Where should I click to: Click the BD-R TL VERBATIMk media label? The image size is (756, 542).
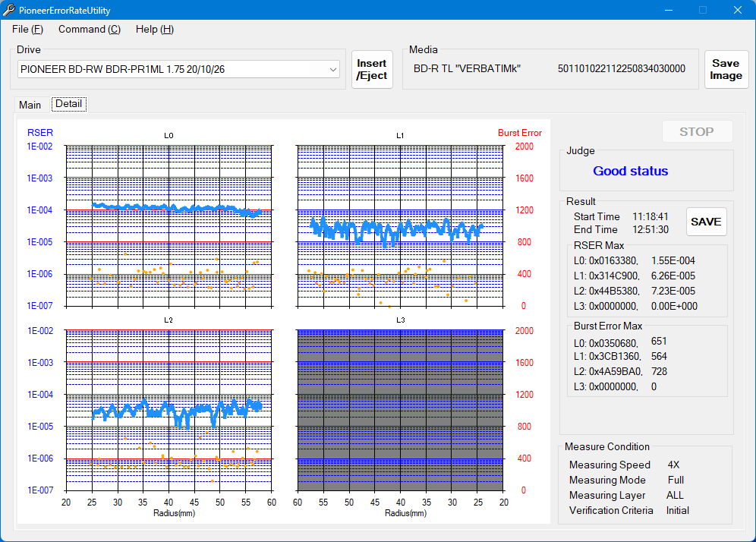pyautogui.click(x=467, y=69)
